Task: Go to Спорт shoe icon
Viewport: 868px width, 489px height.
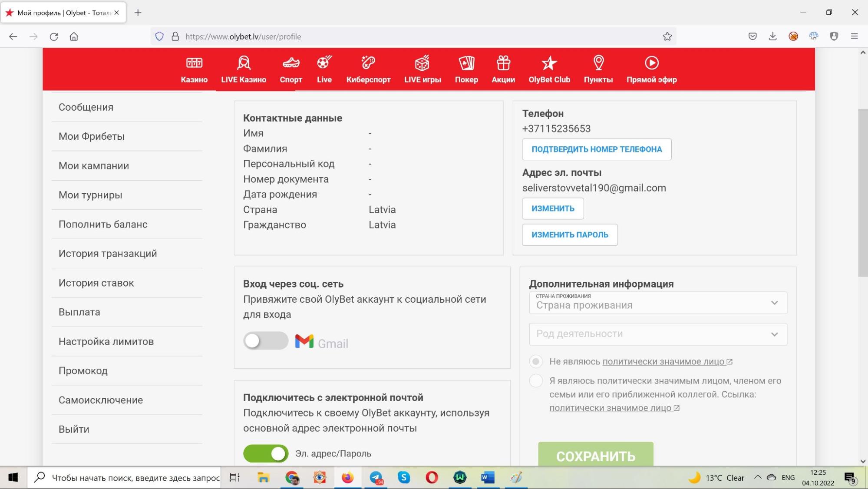Action: coord(291,63)
